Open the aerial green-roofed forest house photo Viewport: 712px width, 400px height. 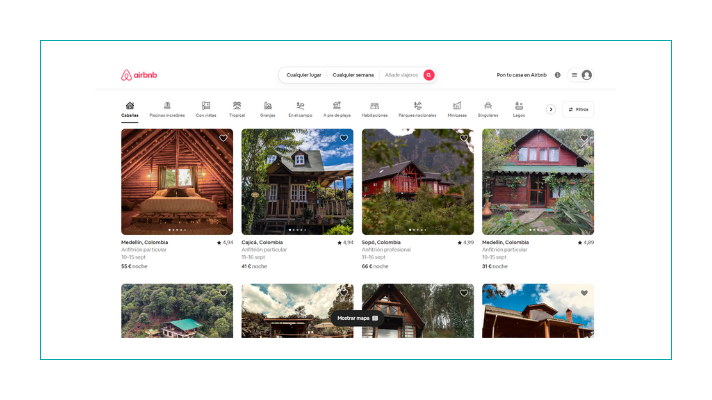click(x=177, y=311)
